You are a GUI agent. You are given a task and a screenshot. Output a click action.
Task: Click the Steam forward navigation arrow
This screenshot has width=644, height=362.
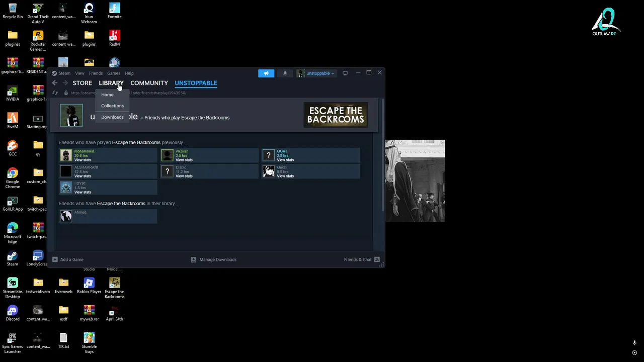(x=65, y=83)
